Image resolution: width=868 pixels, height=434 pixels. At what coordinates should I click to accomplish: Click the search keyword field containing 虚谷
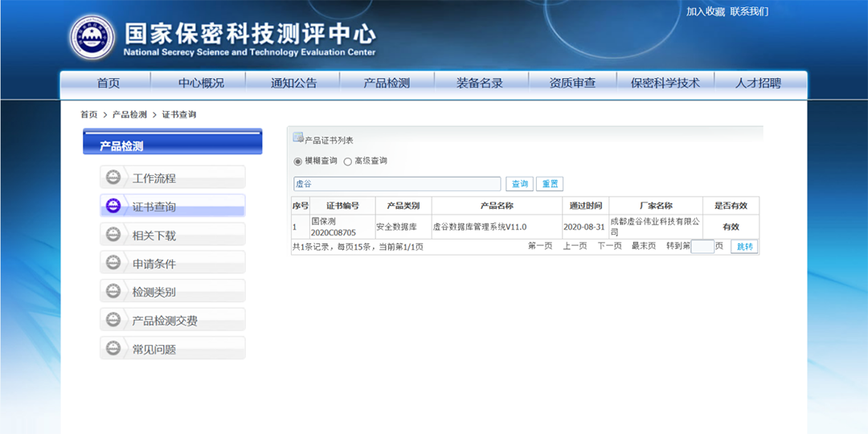click(397, 184)
